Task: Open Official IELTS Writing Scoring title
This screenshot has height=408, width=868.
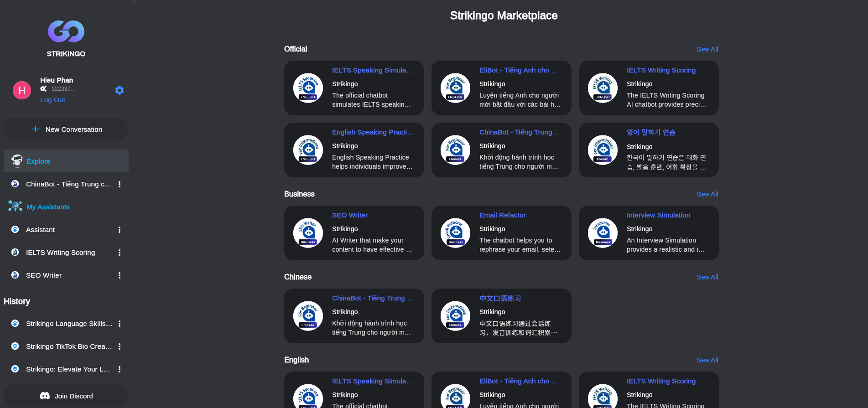Action: [x=661, y=70]
